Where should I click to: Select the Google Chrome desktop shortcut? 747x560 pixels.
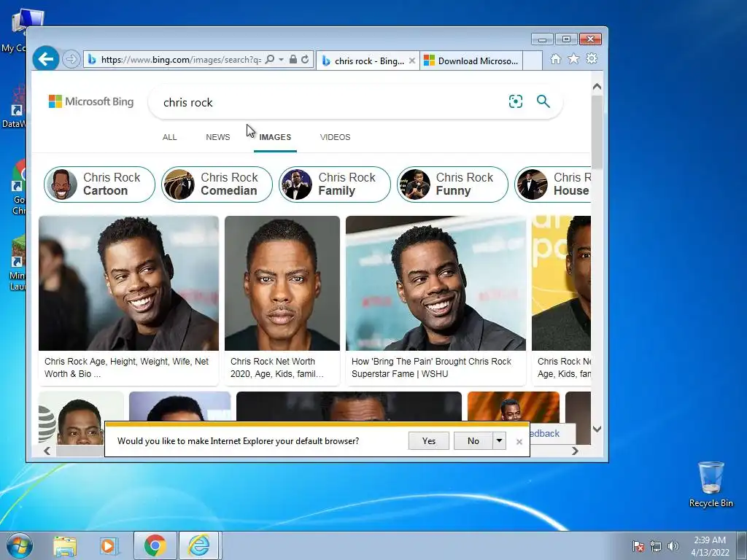point(19,187)
